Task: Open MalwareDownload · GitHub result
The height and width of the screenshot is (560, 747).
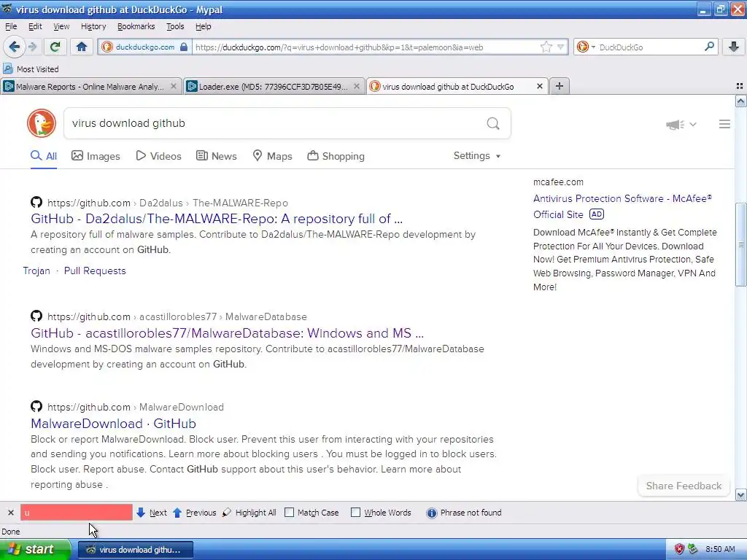Action: [113, 424]
